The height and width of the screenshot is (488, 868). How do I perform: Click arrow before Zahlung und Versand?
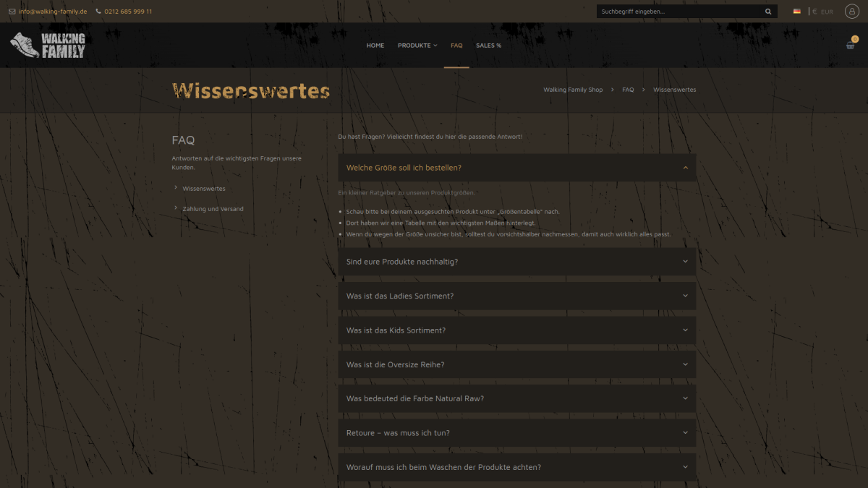176,207
